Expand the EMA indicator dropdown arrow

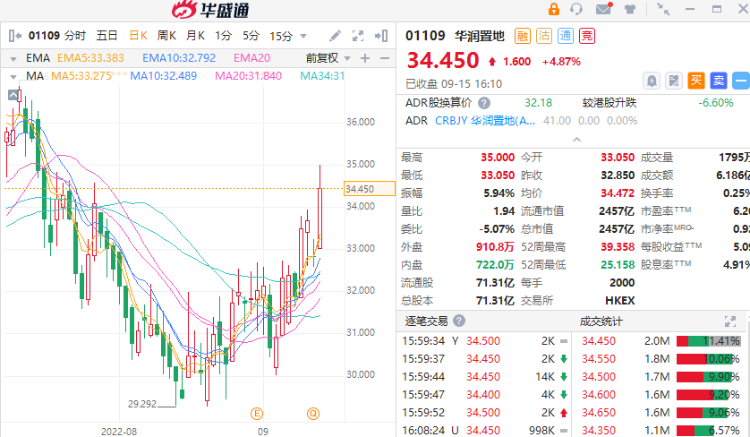tap(13, 59)
